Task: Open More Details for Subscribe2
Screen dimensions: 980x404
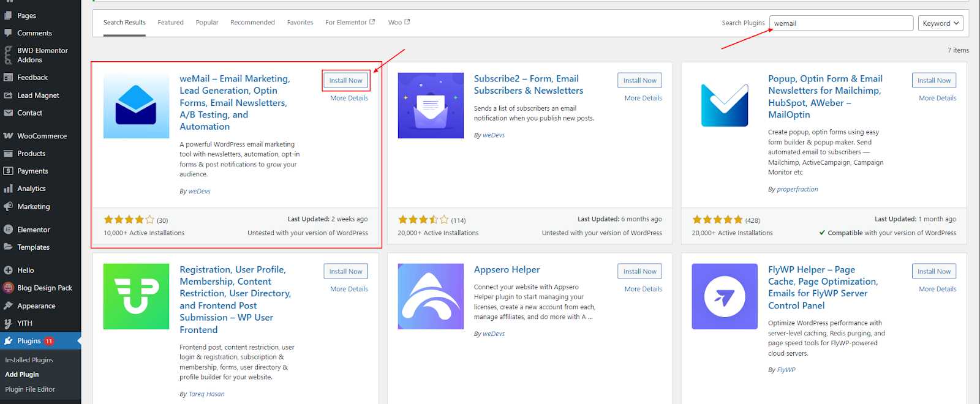Action: pos(643,98)
